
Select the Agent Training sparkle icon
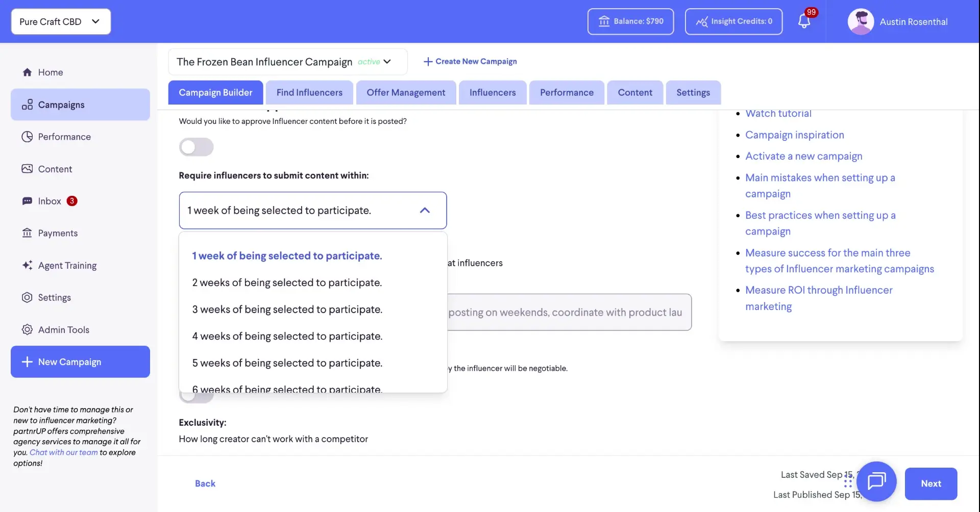click(x=27, y=265)
